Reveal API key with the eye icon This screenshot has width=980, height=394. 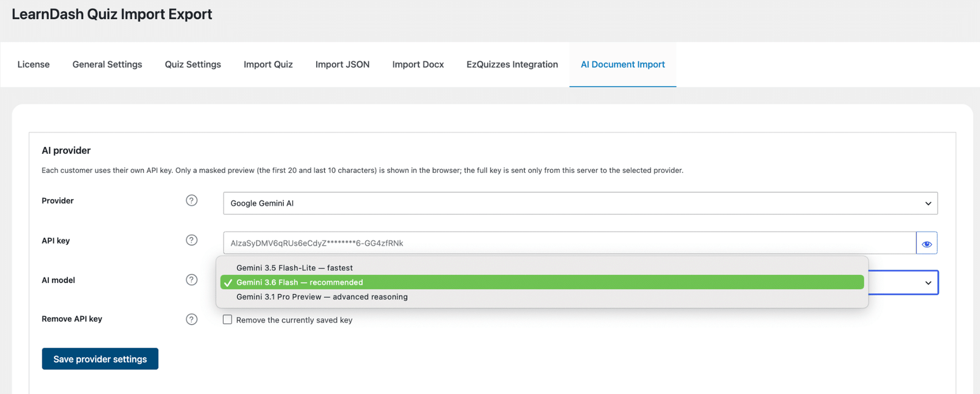click(x=927, y=243)
